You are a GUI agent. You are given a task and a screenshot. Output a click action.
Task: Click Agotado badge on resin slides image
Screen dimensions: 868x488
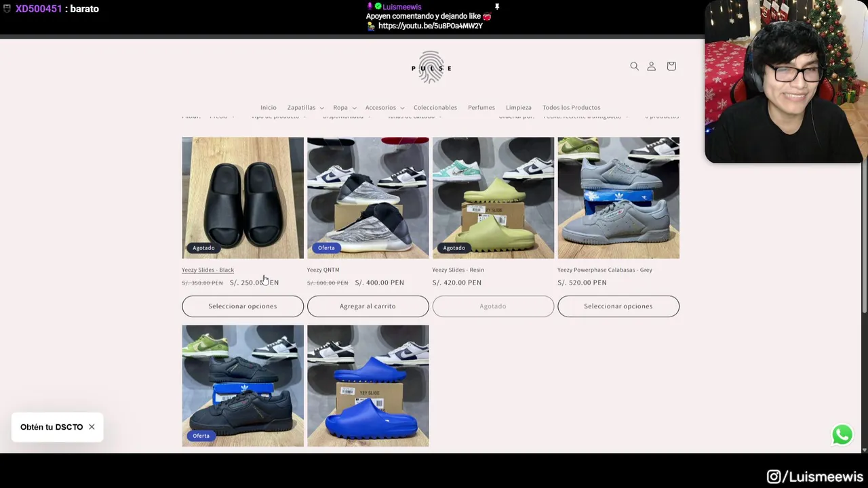454,248
